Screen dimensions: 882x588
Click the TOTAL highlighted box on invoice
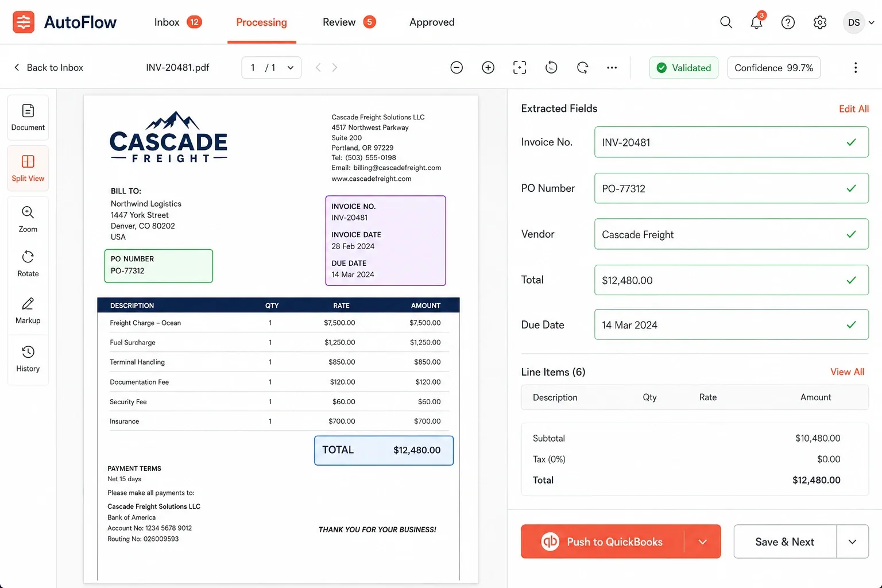pyautogui.click(x=384, y=450)
